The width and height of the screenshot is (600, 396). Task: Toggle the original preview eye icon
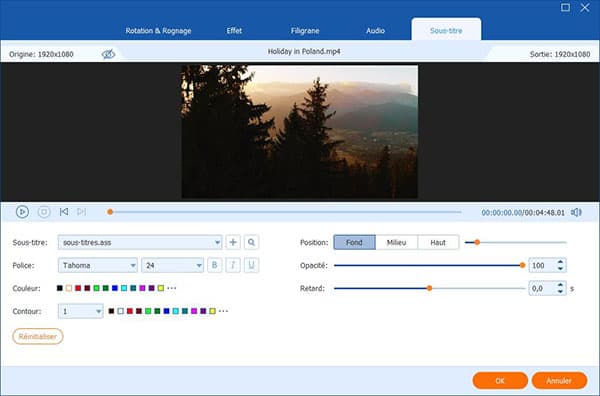click(108, 54)
